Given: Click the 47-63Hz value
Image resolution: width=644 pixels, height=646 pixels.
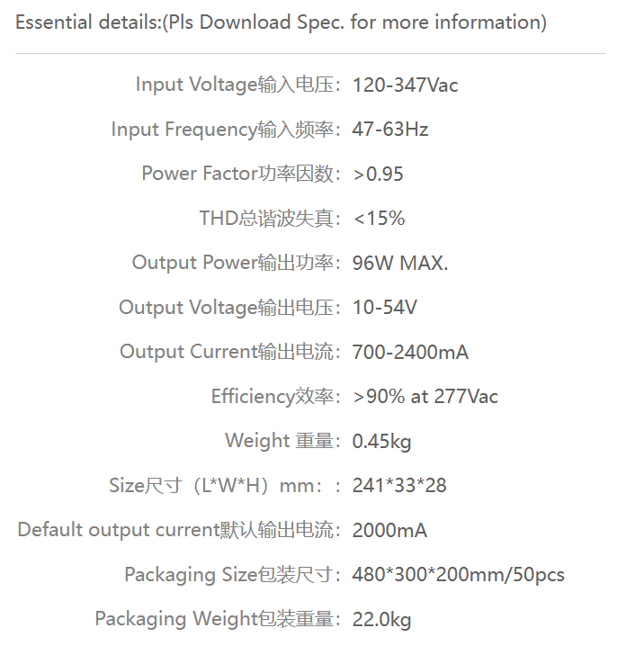Looking at the screenshot, I should (390, 130).
